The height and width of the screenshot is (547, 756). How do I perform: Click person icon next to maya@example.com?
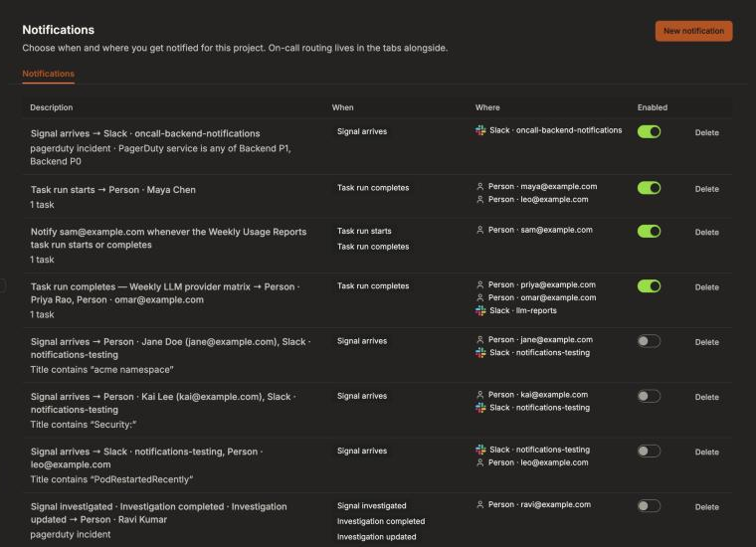480,187
